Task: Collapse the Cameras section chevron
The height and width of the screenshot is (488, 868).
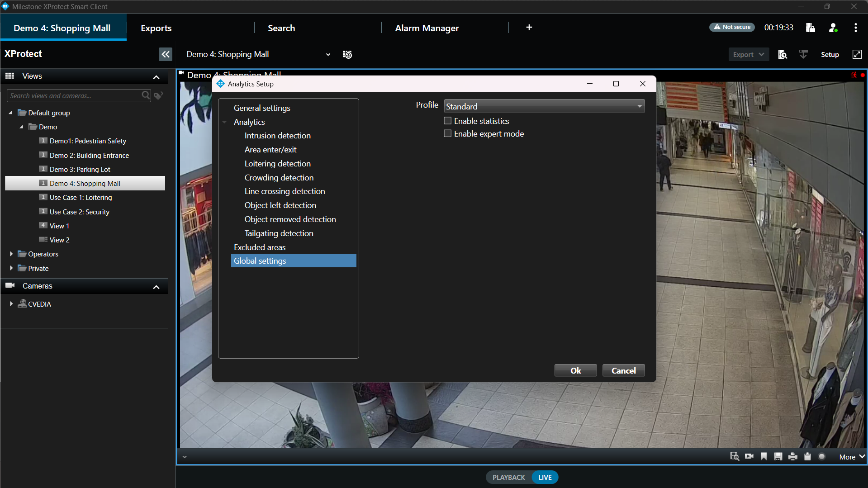Action: click(157, 287)
